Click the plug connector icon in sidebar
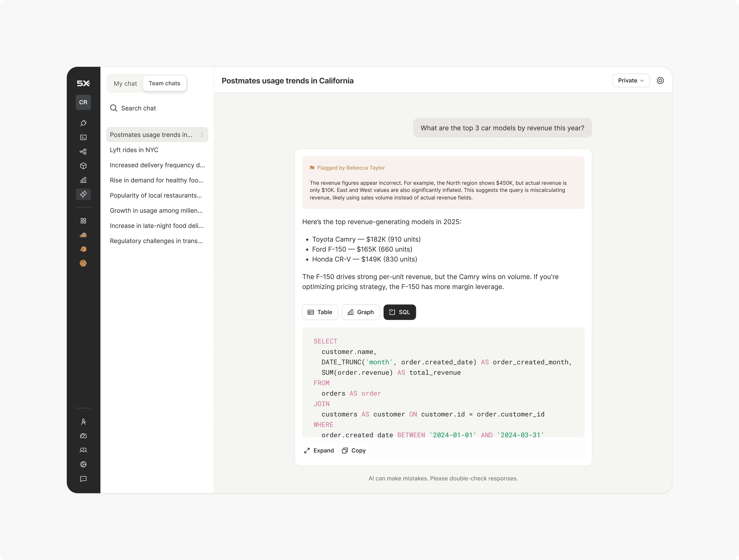Viewport: 739px width, 560px height. click(83, 123)
